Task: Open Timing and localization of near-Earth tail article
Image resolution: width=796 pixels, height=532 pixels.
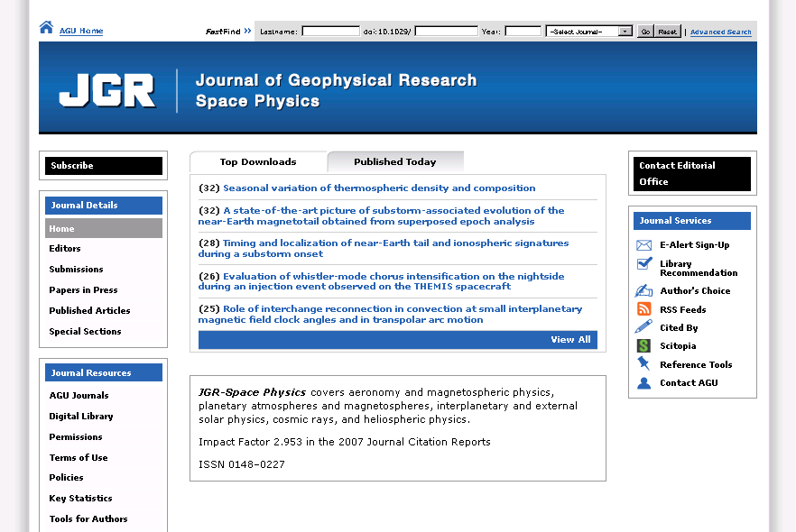Action: tap(384, 249)
